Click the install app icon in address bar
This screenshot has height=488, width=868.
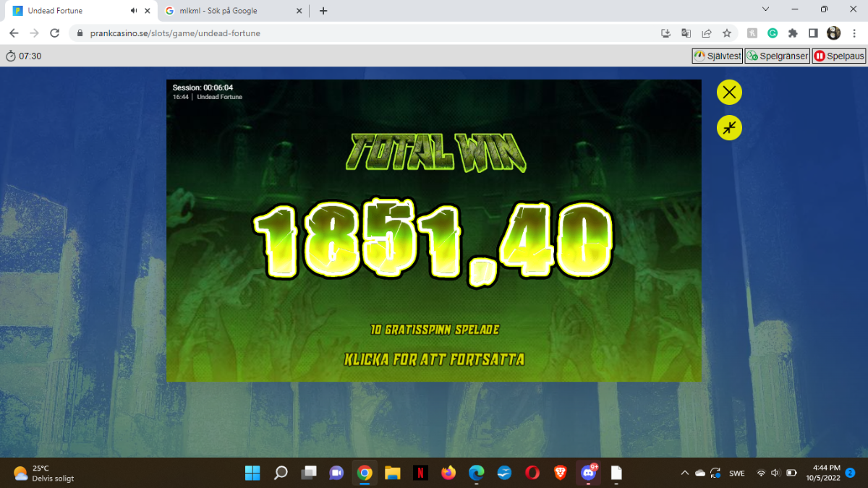pos(666,33)
